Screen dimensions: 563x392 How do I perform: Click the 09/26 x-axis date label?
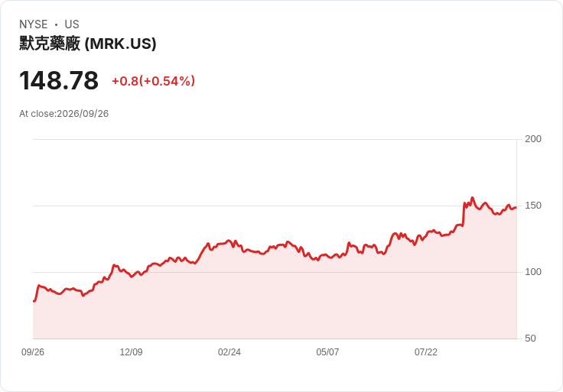pyautogui.click(x=33, y=352)
